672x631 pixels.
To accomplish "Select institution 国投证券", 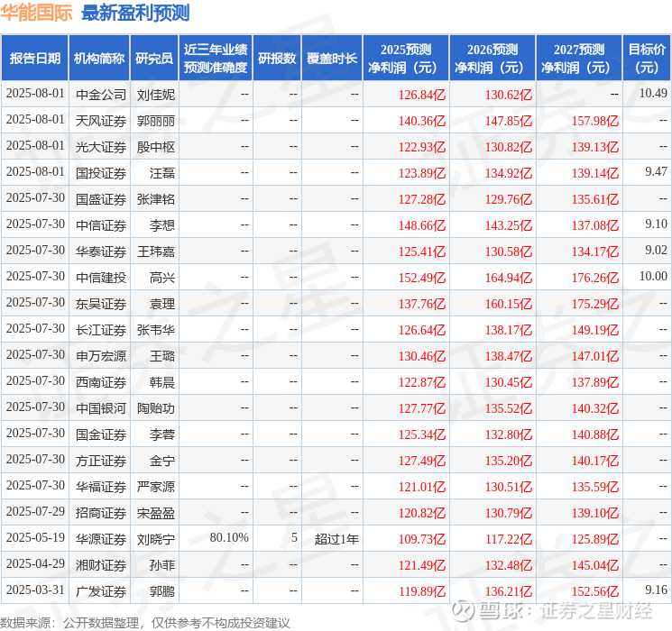I will click(101, 173).
